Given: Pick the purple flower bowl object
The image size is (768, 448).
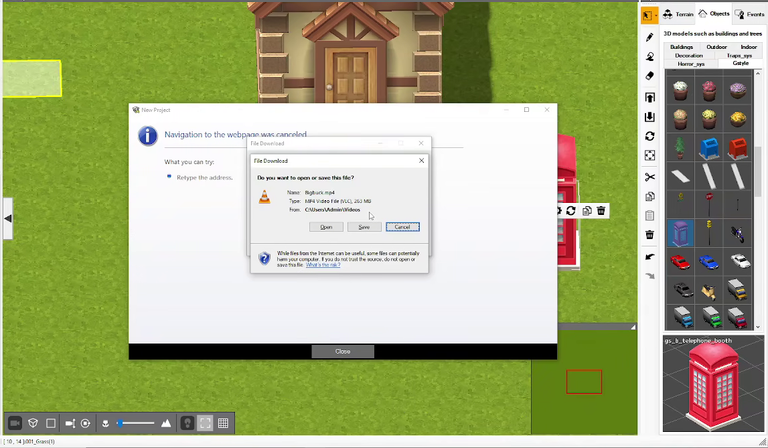Looking at the screenshot, I should tap(737, 91).
